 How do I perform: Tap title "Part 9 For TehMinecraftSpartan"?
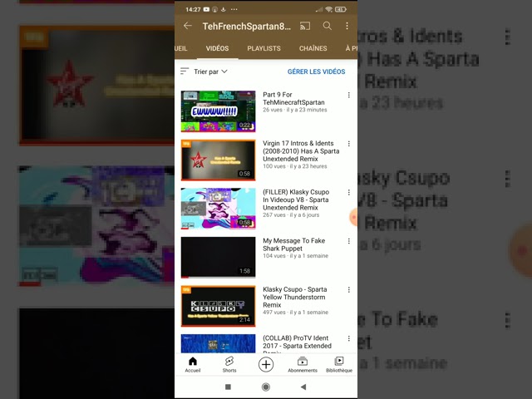[x=293, y=98]
